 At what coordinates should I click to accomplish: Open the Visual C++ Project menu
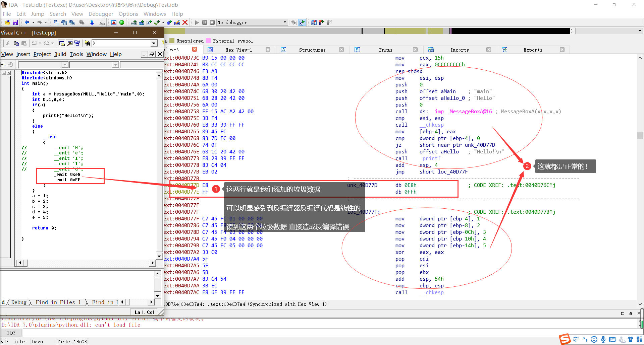(42, 54)
